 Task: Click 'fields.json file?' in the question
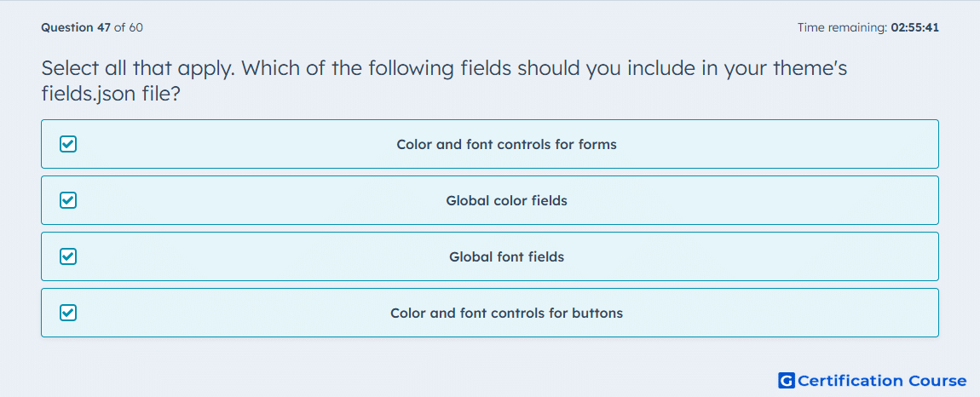tap(112, 95)
